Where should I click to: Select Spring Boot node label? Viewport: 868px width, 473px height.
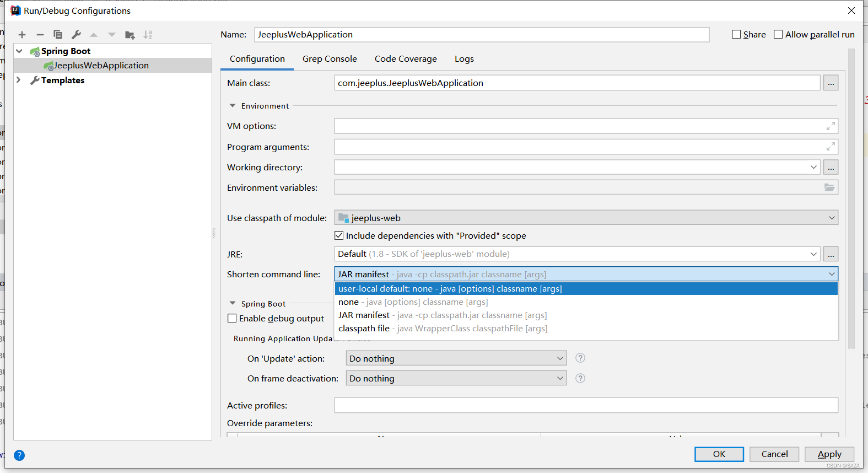point(66,51)
